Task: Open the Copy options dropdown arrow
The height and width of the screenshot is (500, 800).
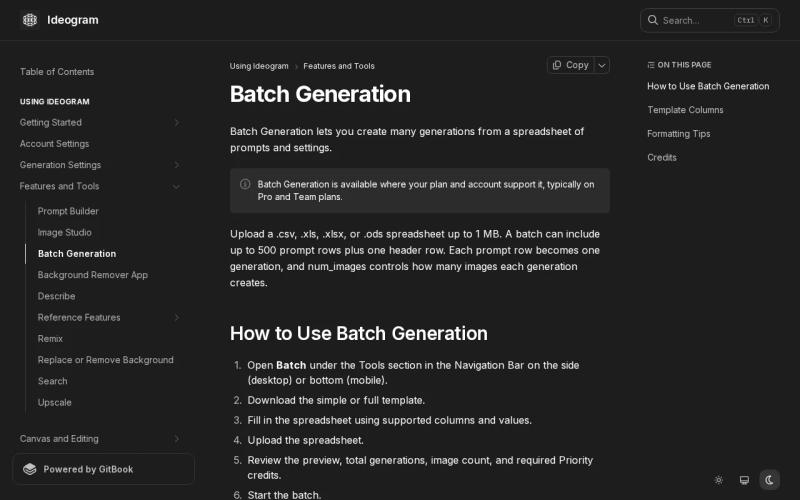Action: [602, 65]
